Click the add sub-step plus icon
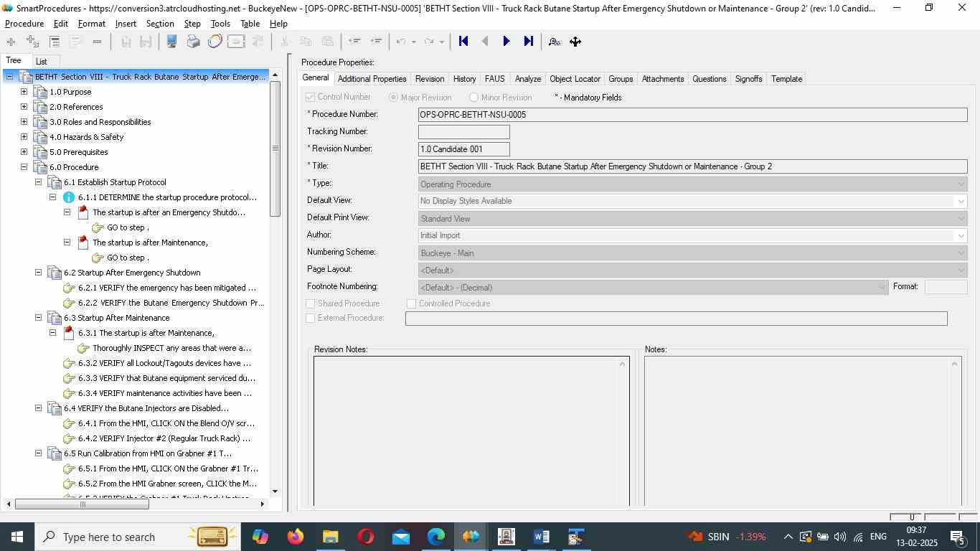 pos(32,42)
